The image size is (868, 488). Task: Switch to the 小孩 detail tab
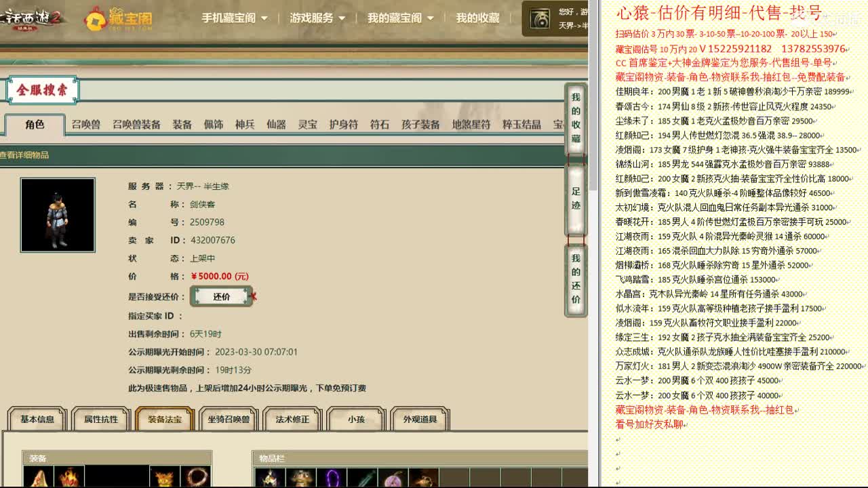[x=356, y=420]
